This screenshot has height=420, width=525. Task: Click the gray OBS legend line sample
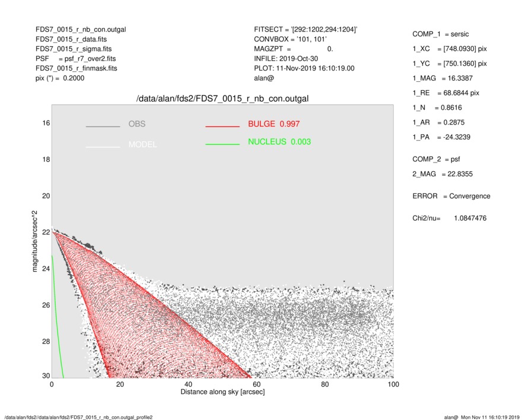coord(103,126)
